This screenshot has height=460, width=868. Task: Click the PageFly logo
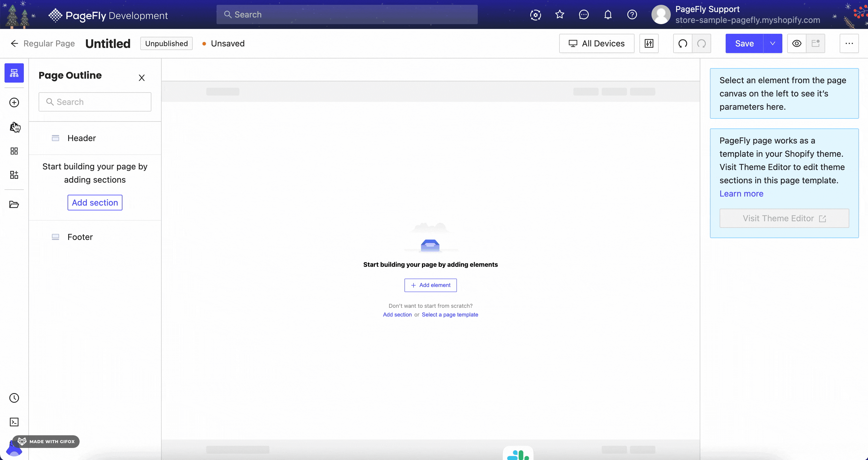click(108, 15)
